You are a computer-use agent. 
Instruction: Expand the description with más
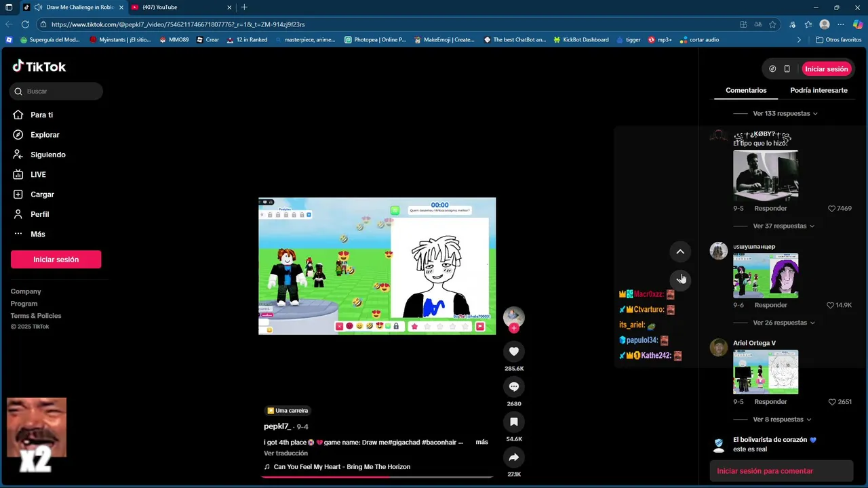[481, 442]
